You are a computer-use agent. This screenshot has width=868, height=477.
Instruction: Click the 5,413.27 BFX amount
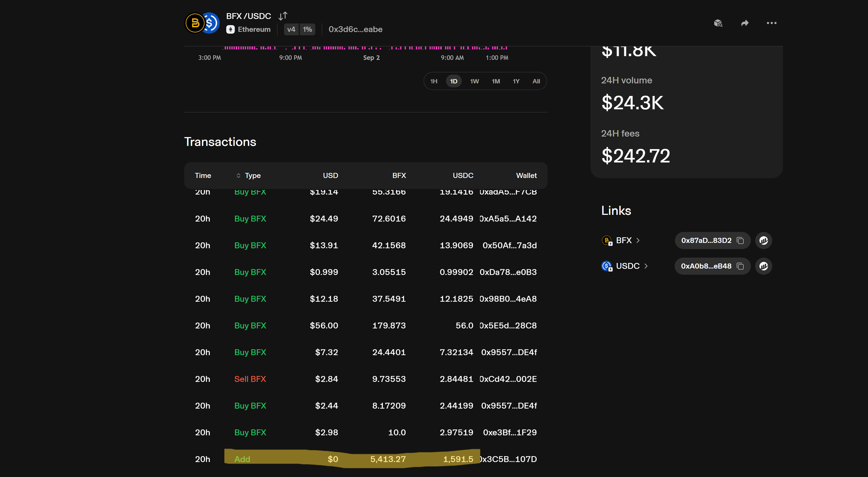[x=388, y=459]
